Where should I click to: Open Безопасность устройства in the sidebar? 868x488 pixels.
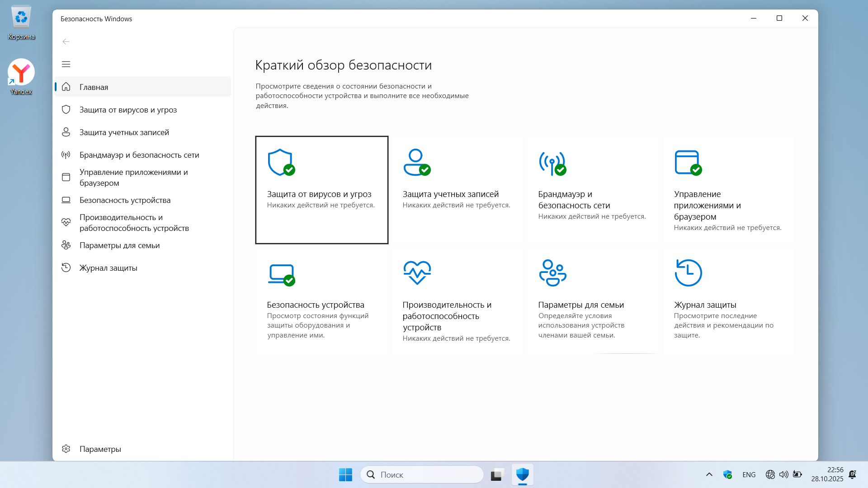pyautogui.click(x=125, y=200)
